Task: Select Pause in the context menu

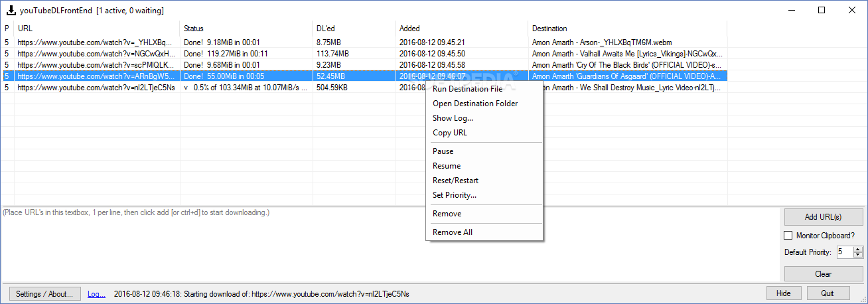Action: point(484,151)
